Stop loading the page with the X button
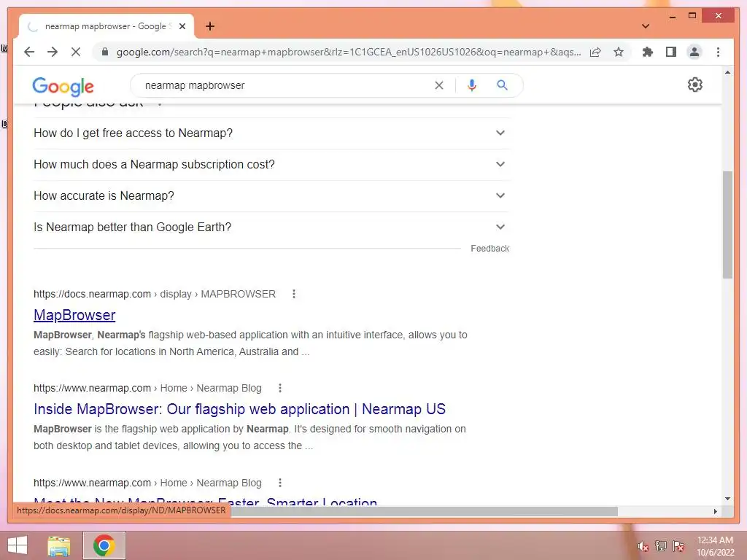Screen dimensions: 747x560 (x=76, y=52)
